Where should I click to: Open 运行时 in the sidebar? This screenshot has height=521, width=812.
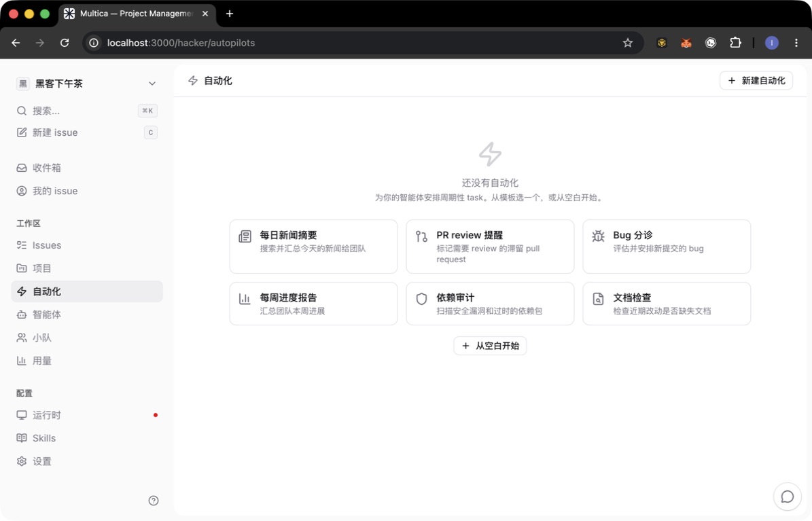coord(87,415)
